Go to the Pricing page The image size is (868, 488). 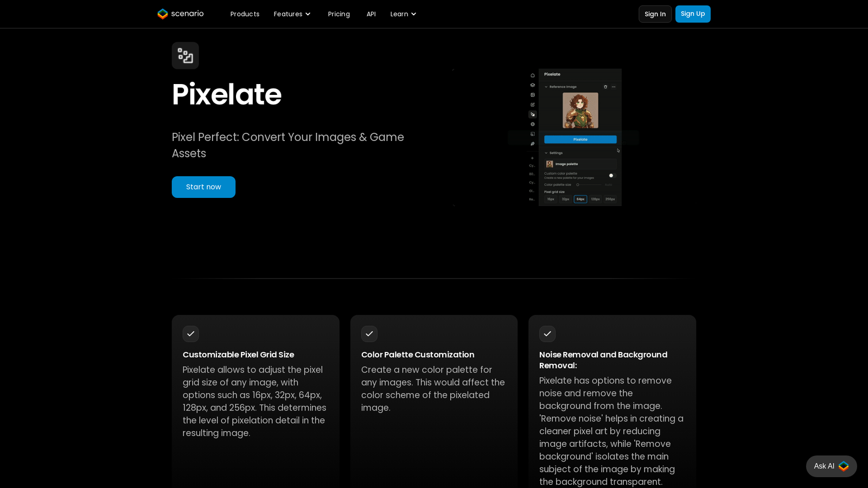(x=339, y=14)
